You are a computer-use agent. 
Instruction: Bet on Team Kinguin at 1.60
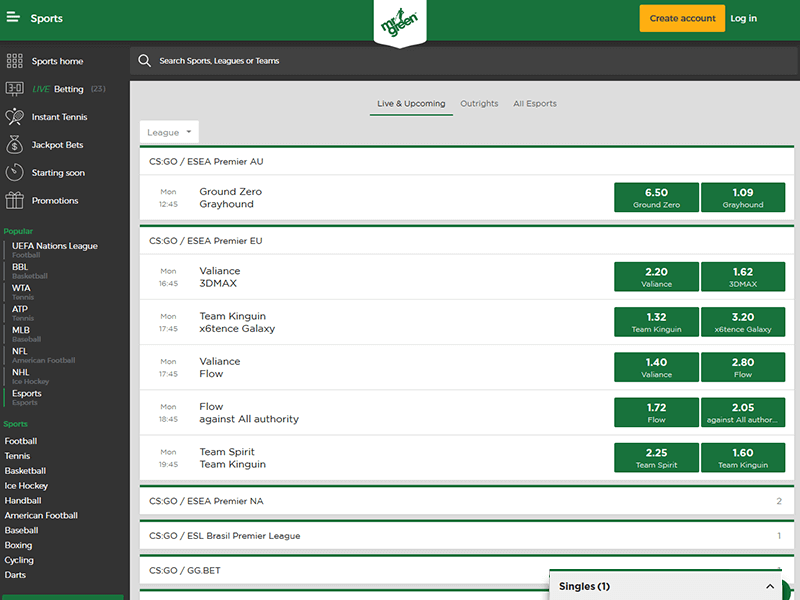743,457
